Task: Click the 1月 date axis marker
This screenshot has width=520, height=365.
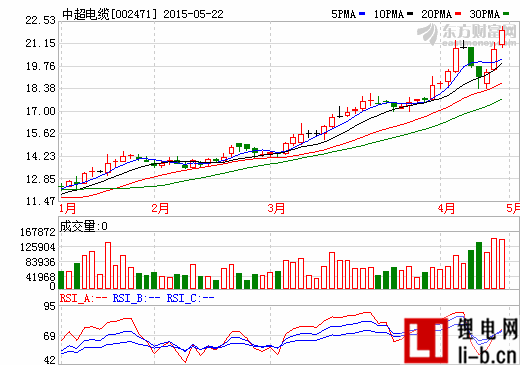Action: pos(68,208)
